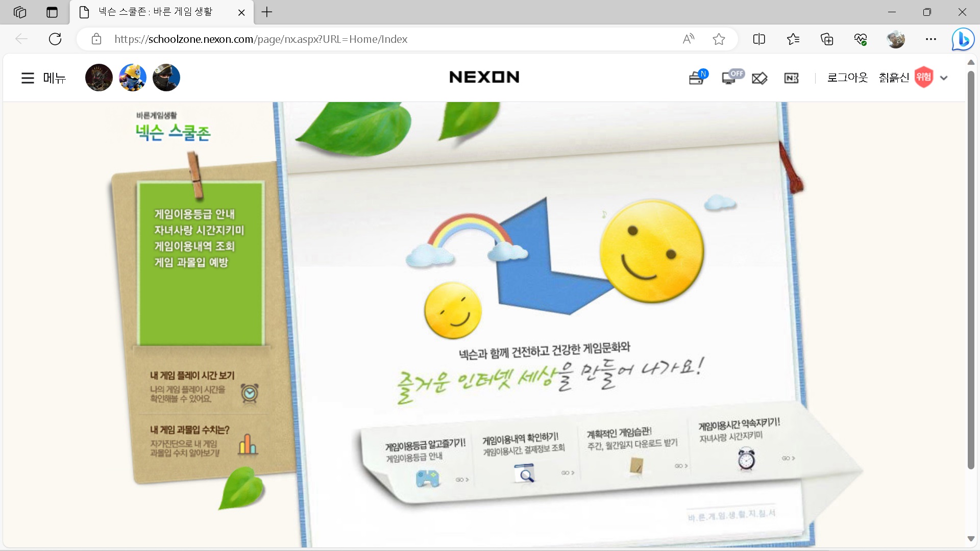Open 게임이용내역 조회 in green menu
980x551 pixels.
194,246
